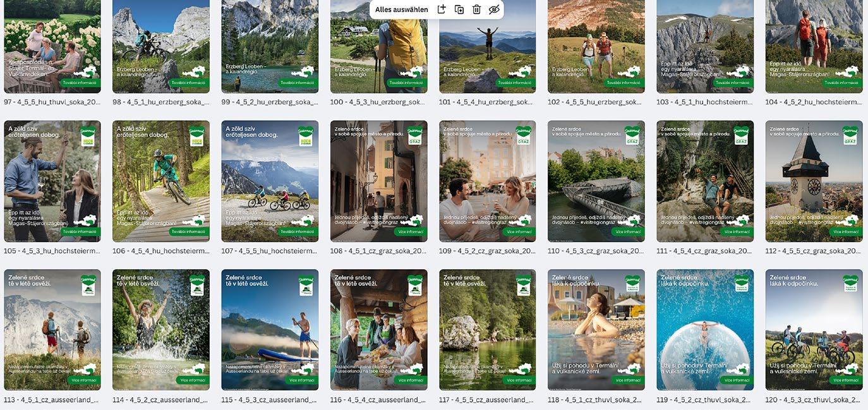868x410 pixels.
Task: Select page 118 woman in thermal pool
Action: tap(596, 330)
